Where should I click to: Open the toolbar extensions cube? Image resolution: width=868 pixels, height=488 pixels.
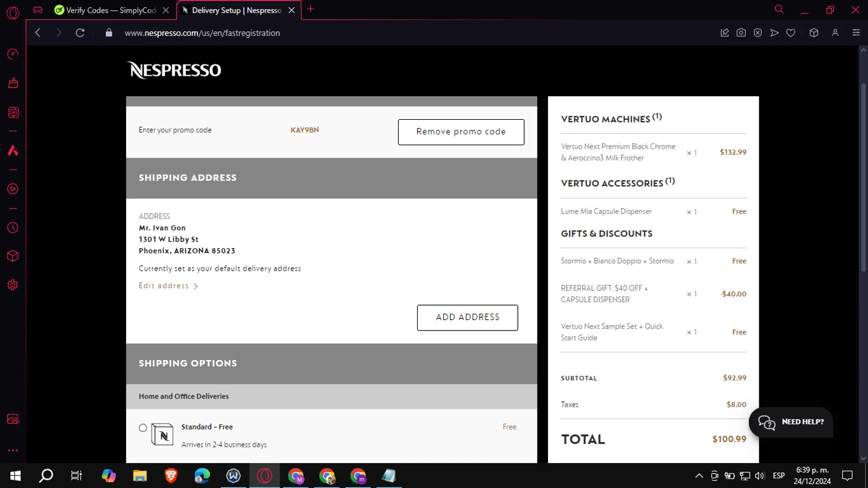[x=814, y=33]
